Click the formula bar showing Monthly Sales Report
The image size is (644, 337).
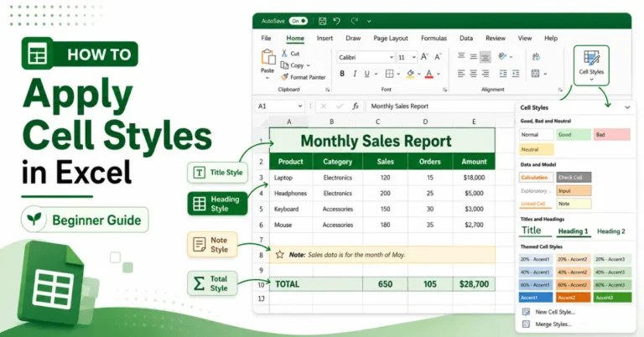(x=439, y=106)
